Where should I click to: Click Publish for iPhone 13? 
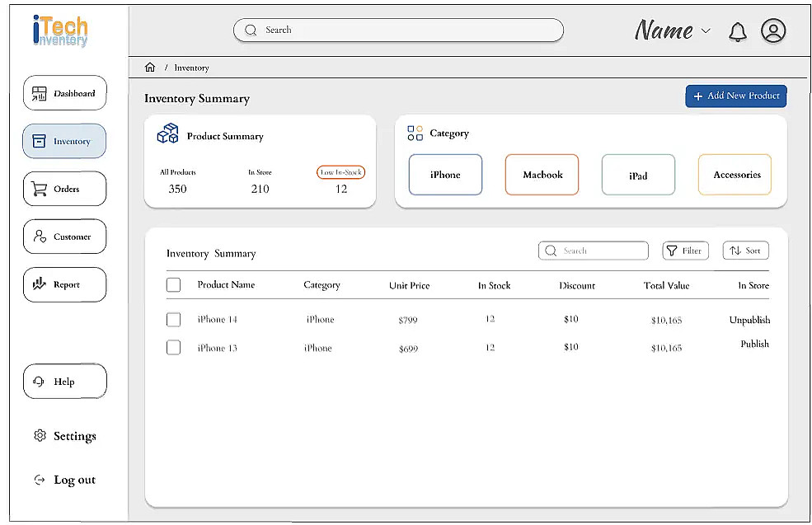[754, 344]
